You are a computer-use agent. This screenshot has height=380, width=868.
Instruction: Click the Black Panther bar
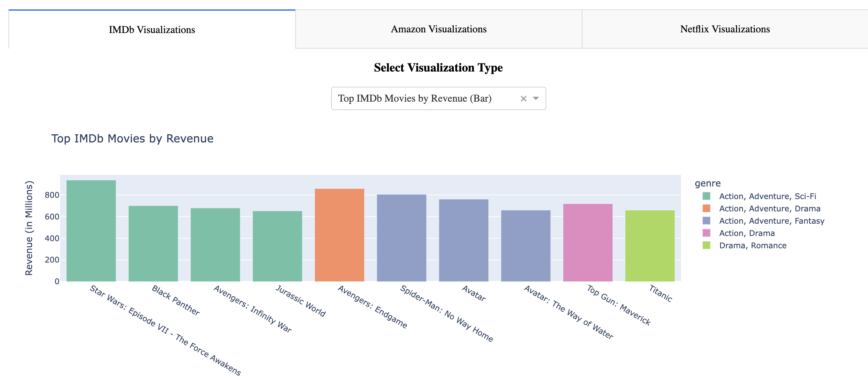tap(153, 244)
